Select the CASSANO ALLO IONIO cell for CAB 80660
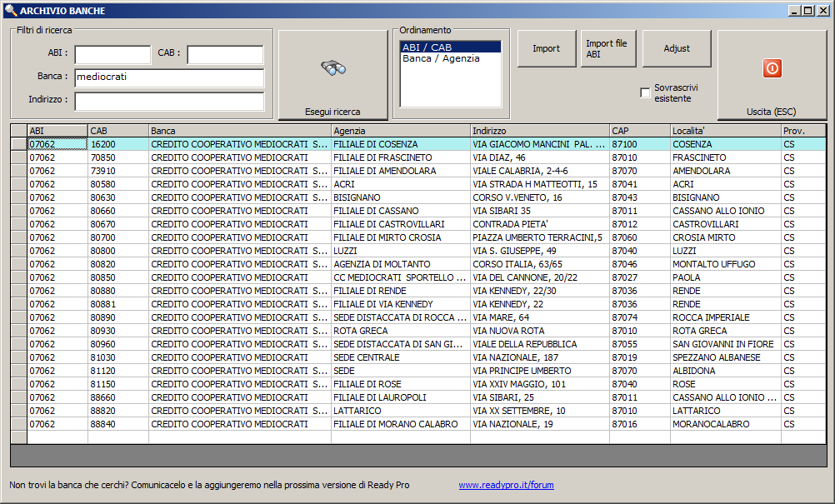This screenshot has height=504, width=835. click(725, 211)
